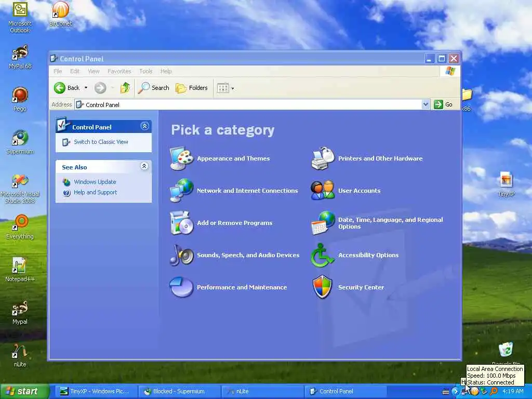The image size is (532, 399).
Task: Select the nLite desktop icon
Action: (20, 355)
